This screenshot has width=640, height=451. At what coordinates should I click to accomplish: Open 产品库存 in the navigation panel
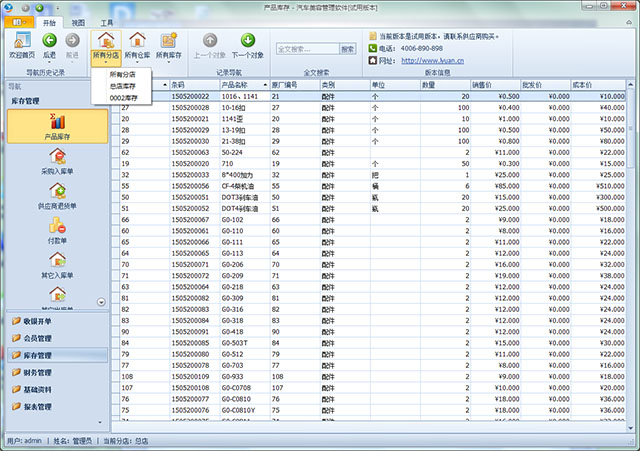58,126
